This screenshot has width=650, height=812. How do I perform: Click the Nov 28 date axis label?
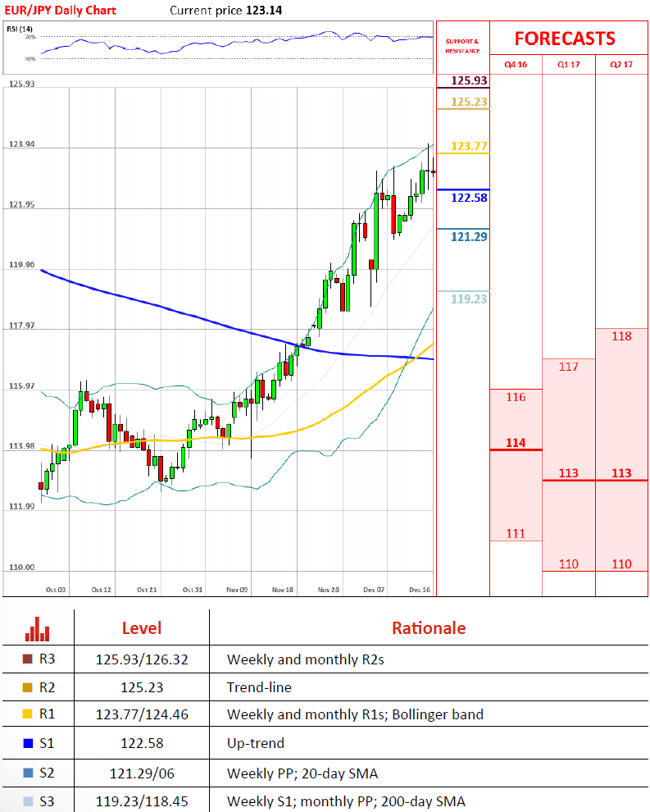[328, 590]
